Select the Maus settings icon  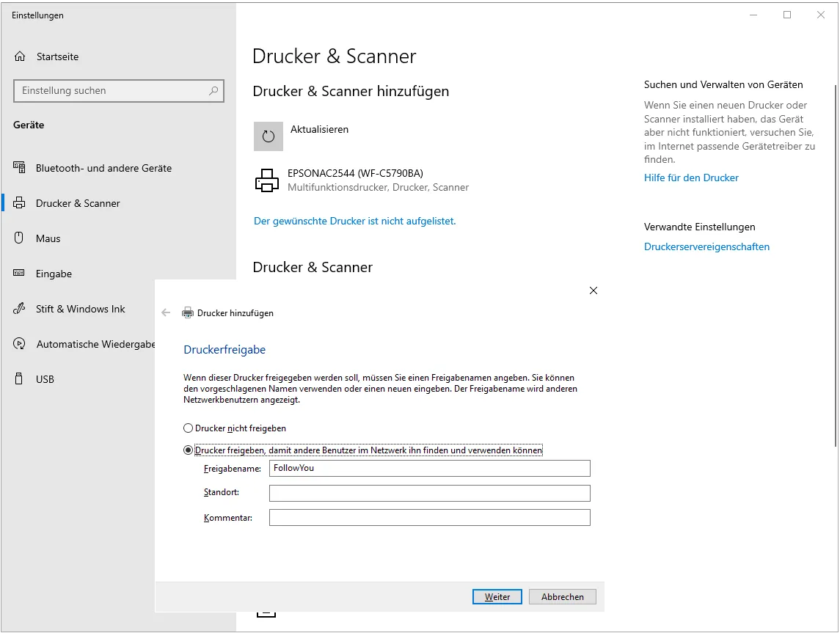click(20, 238)
